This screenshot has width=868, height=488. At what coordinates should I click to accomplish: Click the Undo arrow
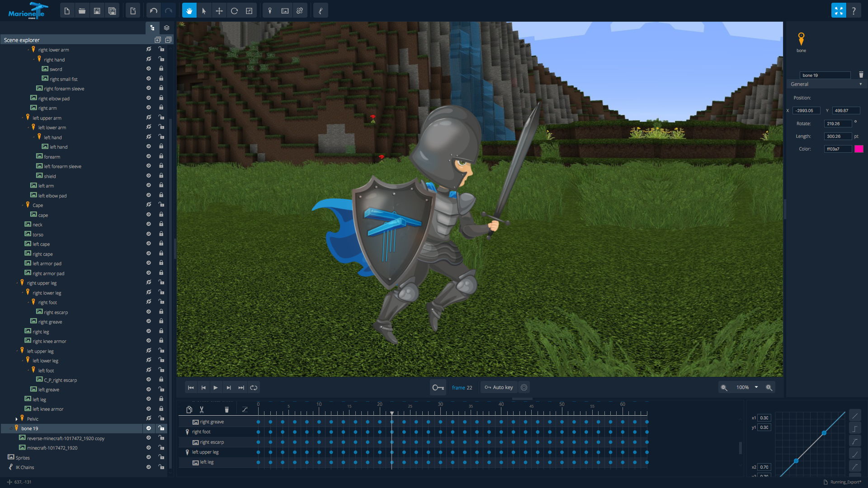click(x=154, y=11)
